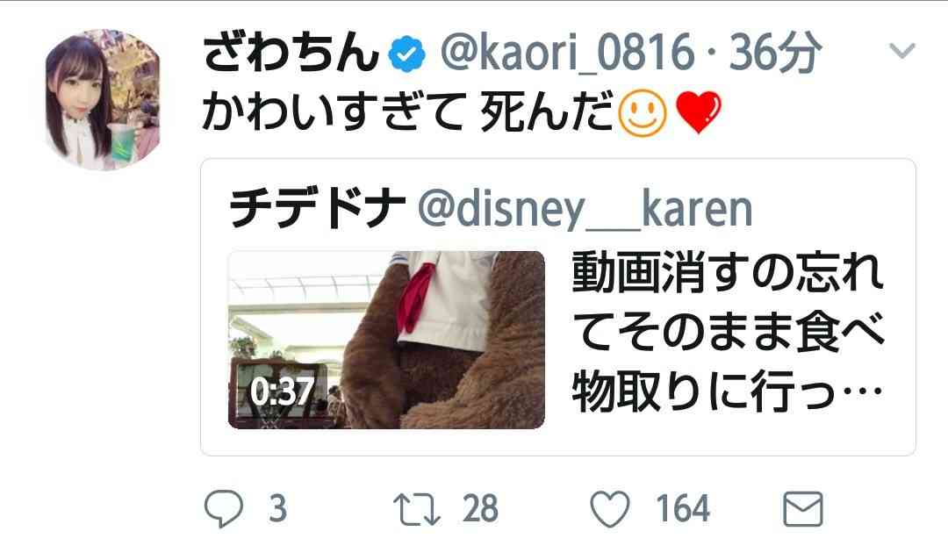The height and width of the screenshot is (560, 948).
Task: Play the quoted video thumbnail
Action: (386, 340)
